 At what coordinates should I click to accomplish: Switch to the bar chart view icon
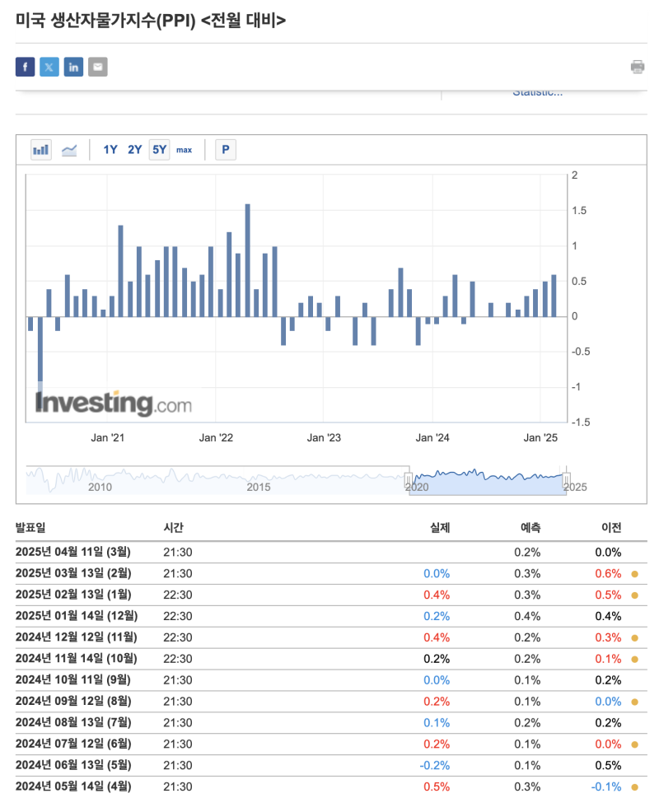(40, 150)
